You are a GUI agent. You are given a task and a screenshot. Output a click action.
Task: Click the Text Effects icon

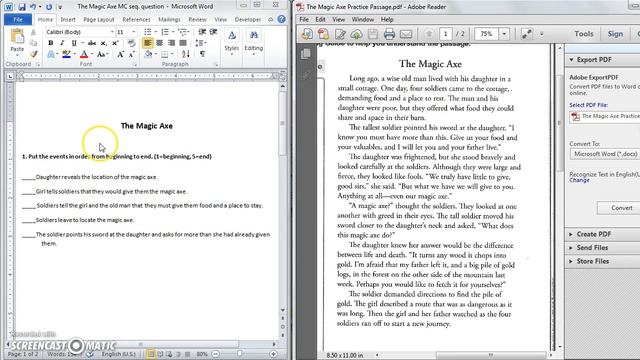(x=51, y=54)
